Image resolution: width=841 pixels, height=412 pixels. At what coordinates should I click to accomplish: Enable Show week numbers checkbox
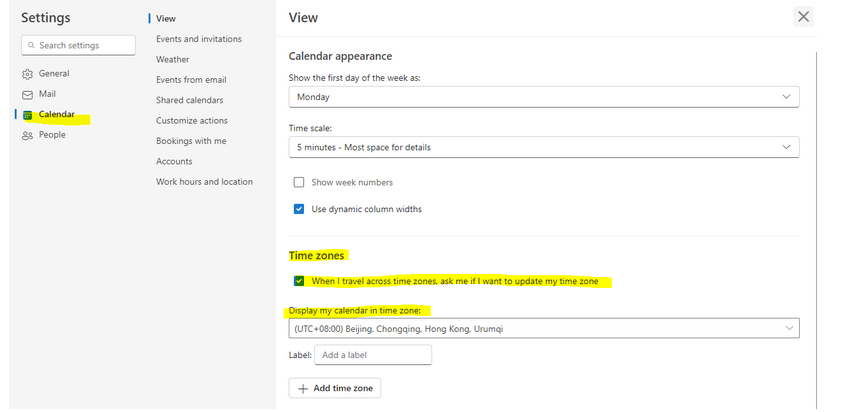tap(299, 183)
